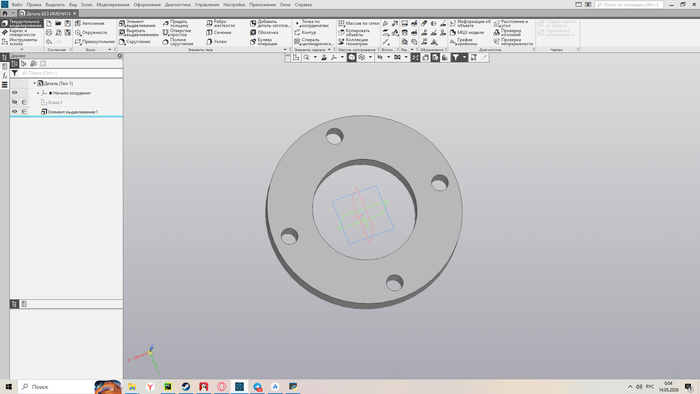Click the Массив по сетке tool
Viewport: 700px width, 394px height.
pyautogui.click(x=358, y=23)
